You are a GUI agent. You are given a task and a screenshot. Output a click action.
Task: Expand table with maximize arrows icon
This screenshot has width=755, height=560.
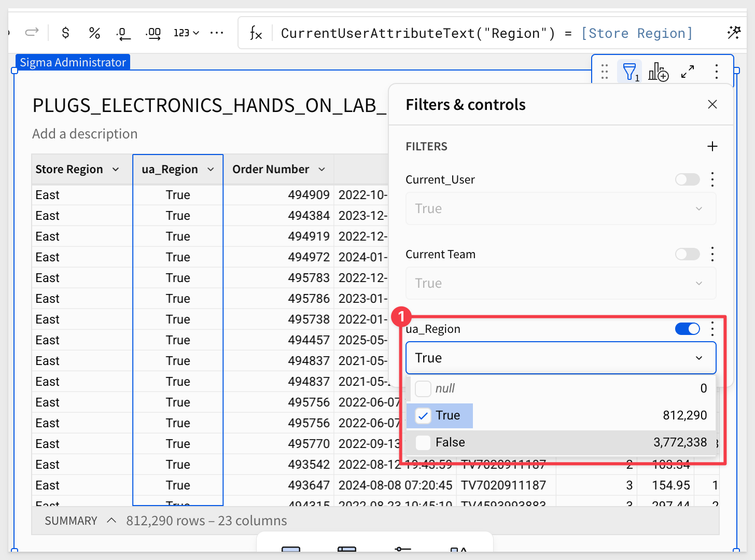(688, 72)
